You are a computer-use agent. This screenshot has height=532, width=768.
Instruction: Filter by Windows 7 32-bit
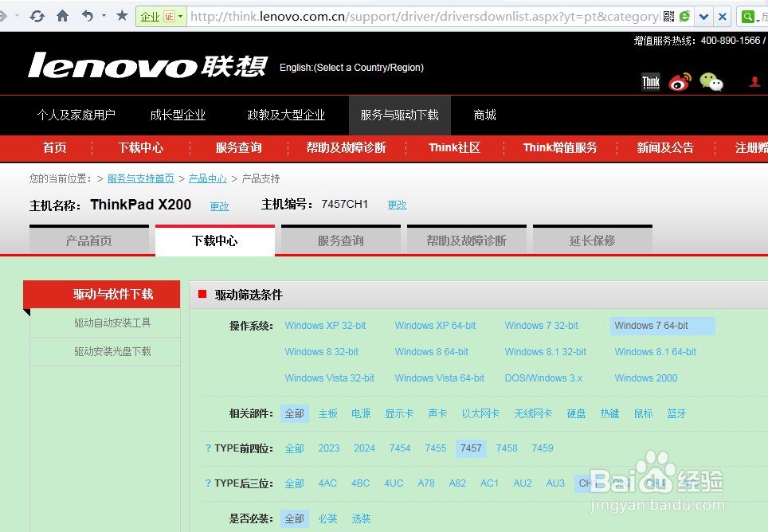click(542, 326)
